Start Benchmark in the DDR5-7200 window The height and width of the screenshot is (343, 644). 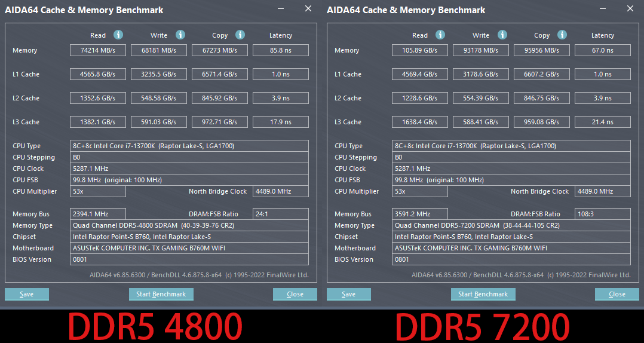(x=483, y=294)
